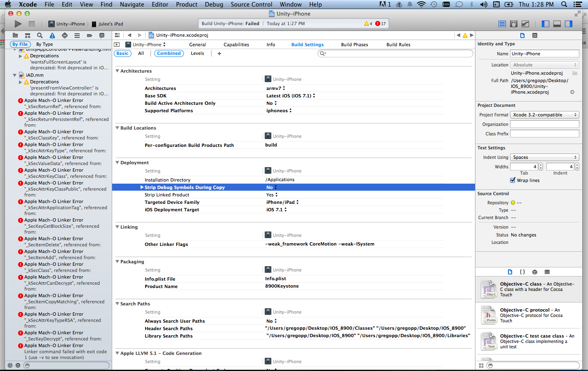Open the Base SDK popup
This screenshot has width=588, height=371.
click(291, 96)
